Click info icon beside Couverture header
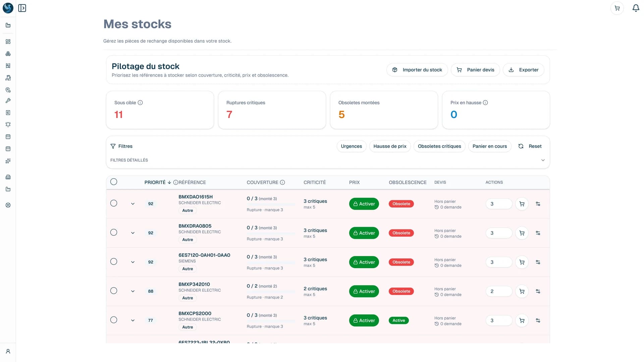Image resolution: width=644 pixels, height=362 pixels. tap(282, 182)
